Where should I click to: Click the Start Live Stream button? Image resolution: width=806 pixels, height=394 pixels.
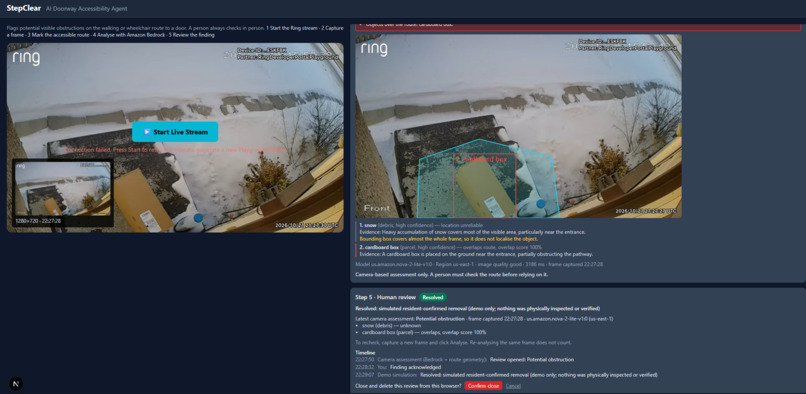175,132
